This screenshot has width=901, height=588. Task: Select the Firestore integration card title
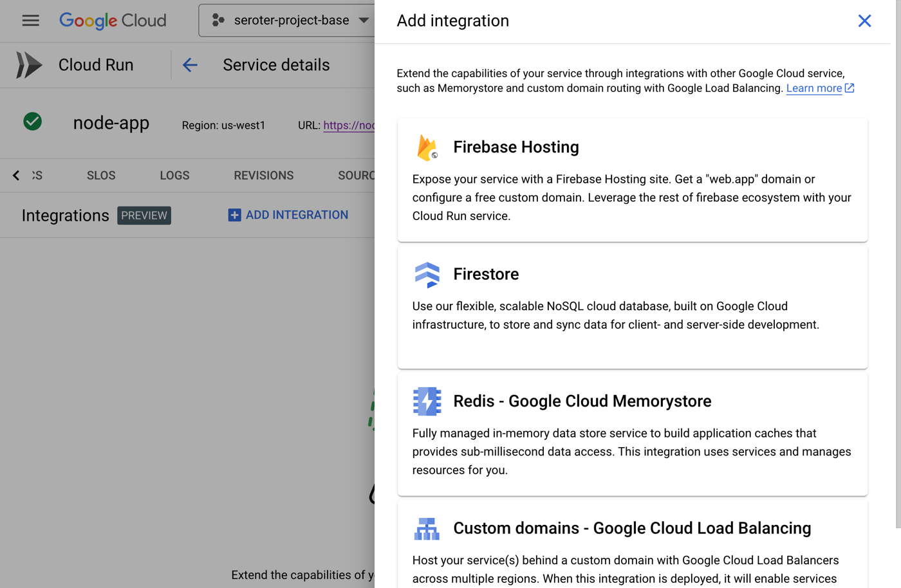click(486, 274)
